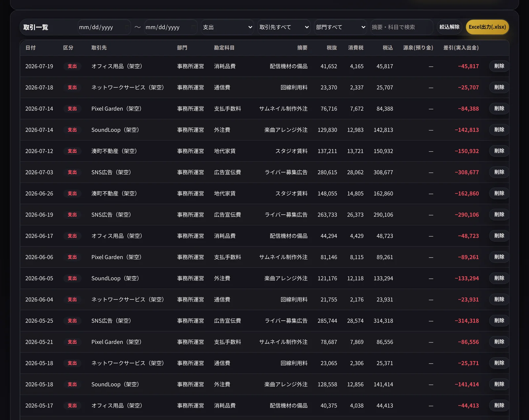529x420 pixels.
Task: Click the 日付 column header
Action: pyautogui.click(x=30, y=48)
